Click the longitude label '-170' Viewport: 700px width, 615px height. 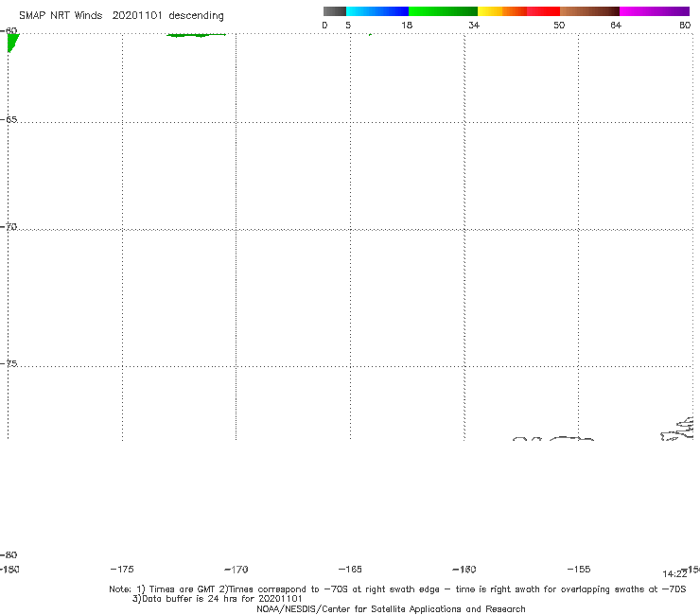pos(236,570)
